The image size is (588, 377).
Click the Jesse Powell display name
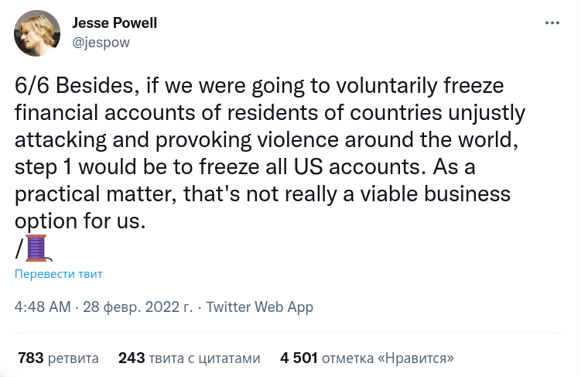click(115, 23)
